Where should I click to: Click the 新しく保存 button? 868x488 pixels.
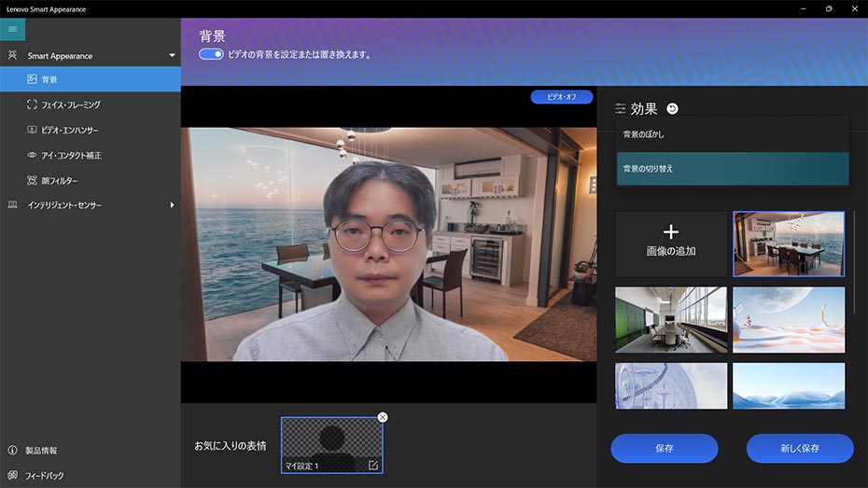(800, 449)
